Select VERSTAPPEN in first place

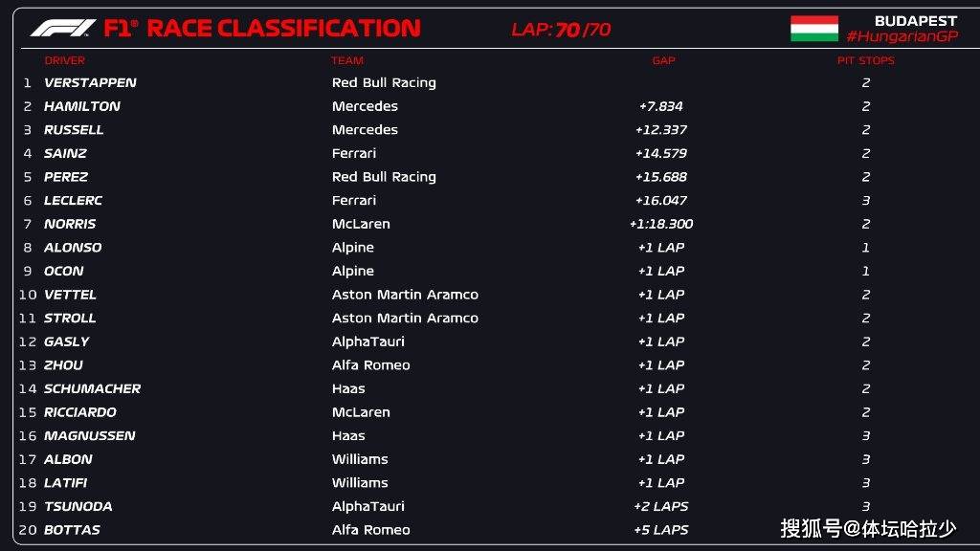pyautogui.click(x=90, y=82)
